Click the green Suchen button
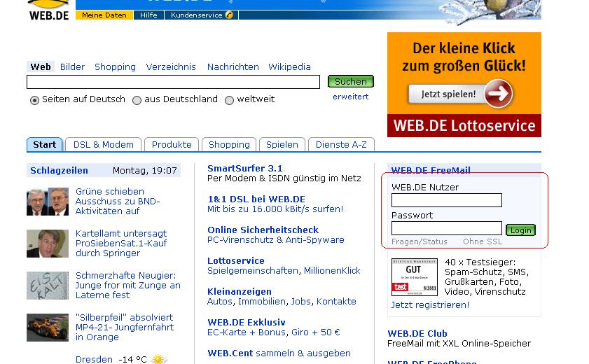The height and width of the screenshot is (364, 589). 350,81
